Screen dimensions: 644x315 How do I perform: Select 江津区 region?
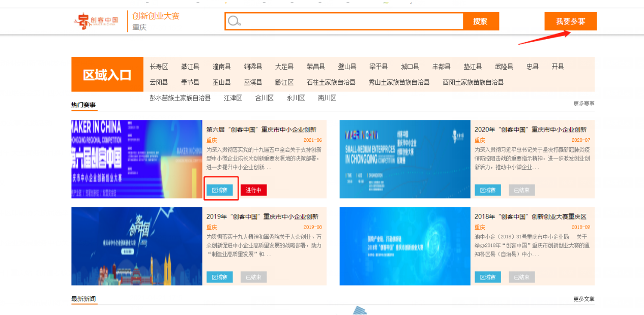point(233,98)
